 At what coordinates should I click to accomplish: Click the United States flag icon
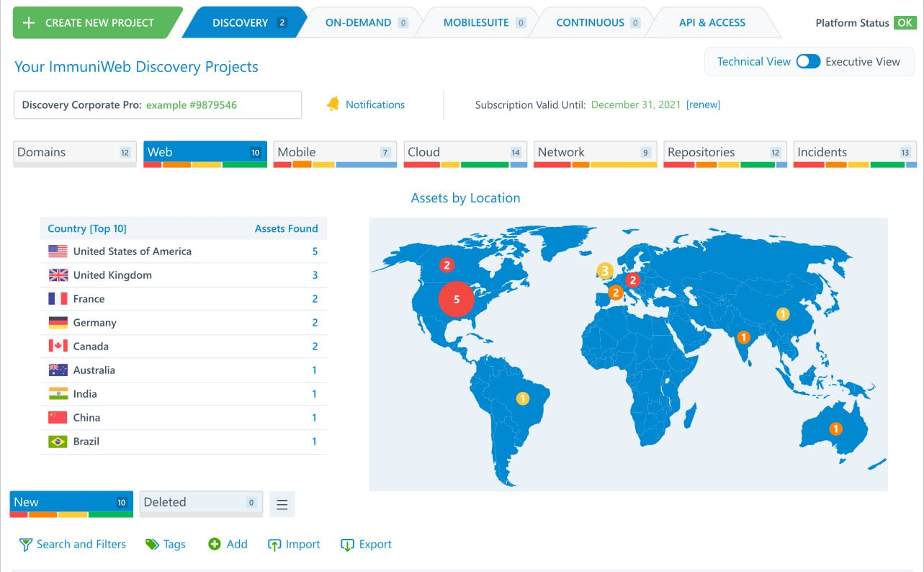58,251
